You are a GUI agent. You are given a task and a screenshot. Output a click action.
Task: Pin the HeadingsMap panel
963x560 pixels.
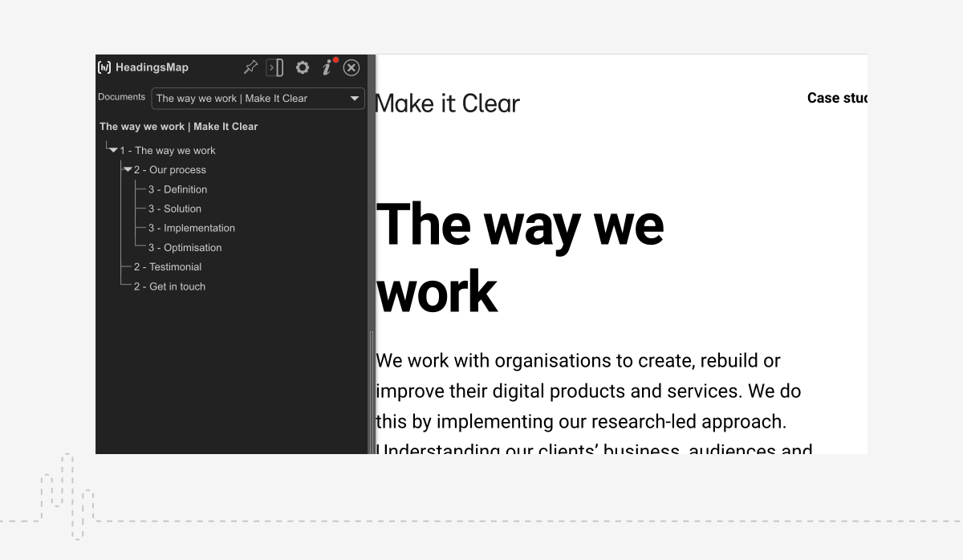point(251,67)
